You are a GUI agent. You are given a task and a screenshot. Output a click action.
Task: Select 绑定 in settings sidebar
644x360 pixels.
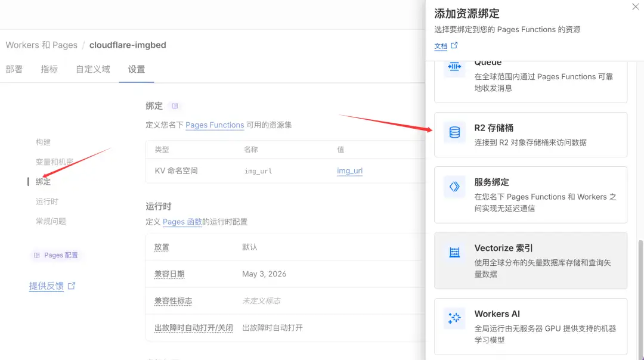coord(43,181)
